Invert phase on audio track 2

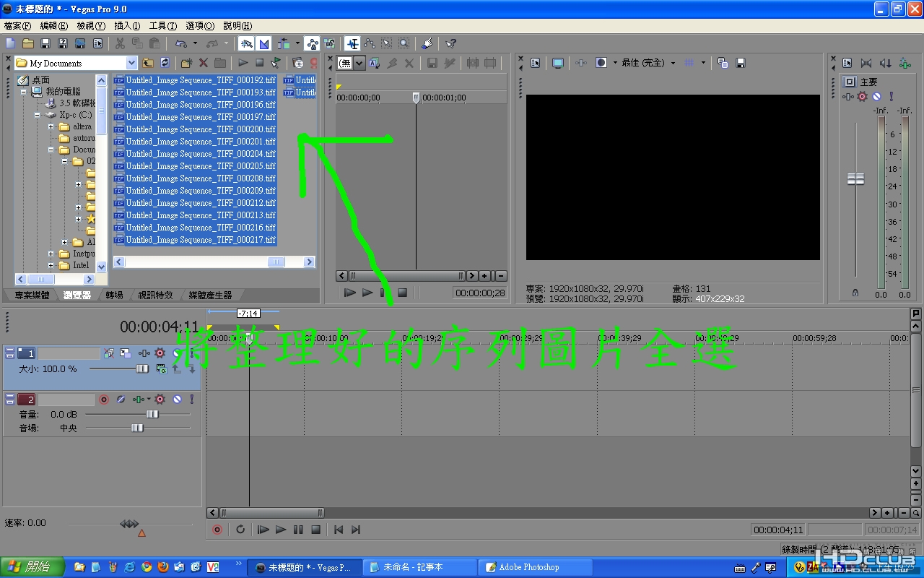[121, 399]
